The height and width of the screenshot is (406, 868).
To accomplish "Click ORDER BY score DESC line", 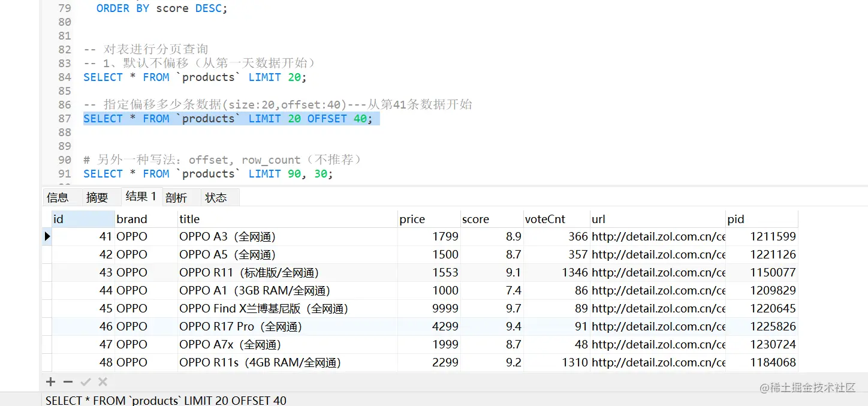I will tap(162, 8).
